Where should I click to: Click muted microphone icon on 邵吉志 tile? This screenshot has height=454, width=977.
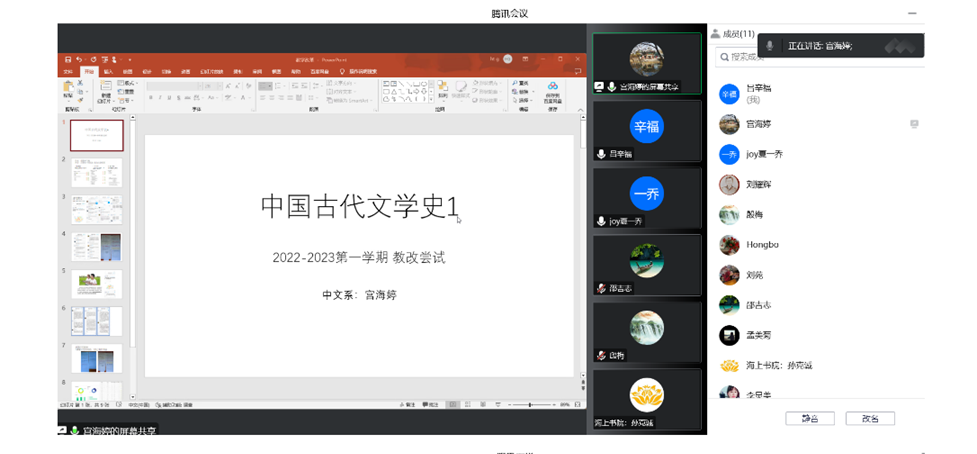tap(602, 288)
